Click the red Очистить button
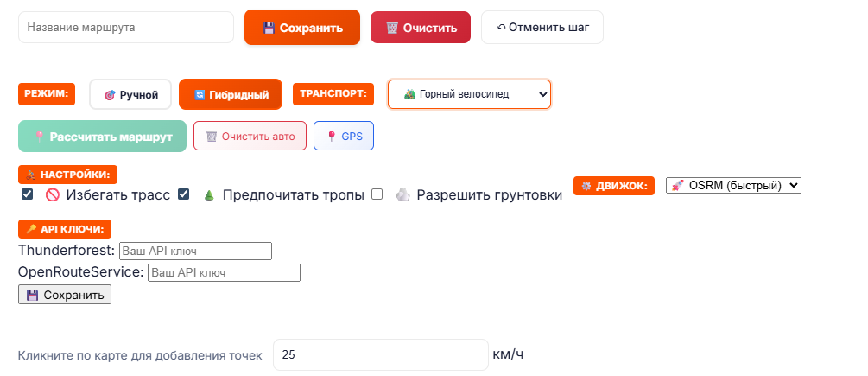The height and width of the screenshot is (376, 868). tap(421, 28)
